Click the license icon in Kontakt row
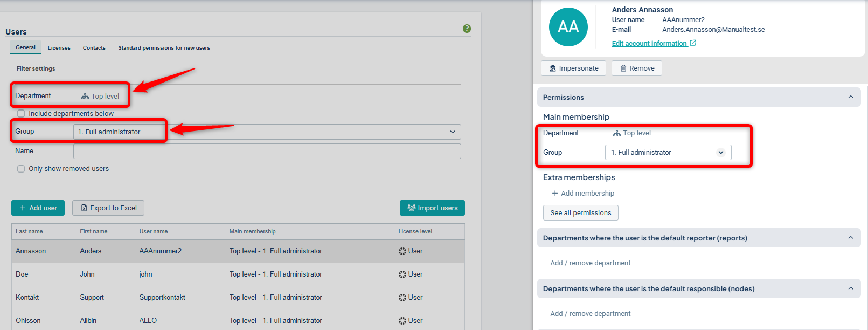Viewport: 868px width, 330px height. tap(402, 298)
